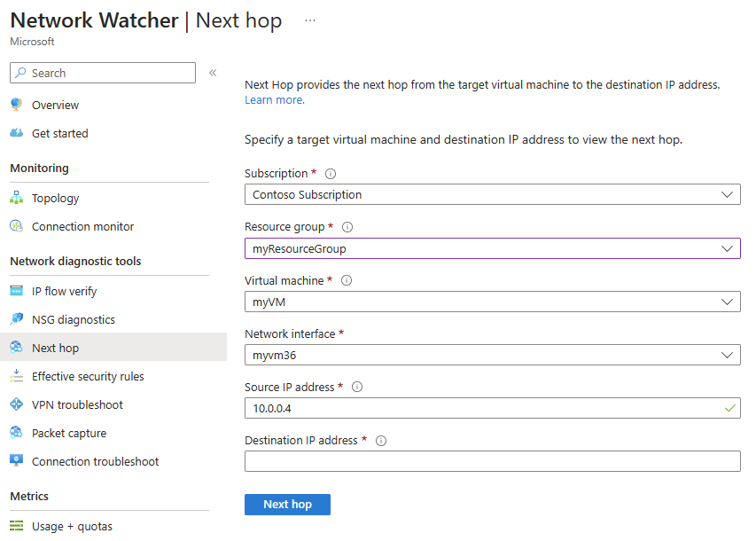The width and height of the screenshot is (756, 541).
Task: Open the ellipsis menu beside Next hop
Action: point(309,20)
